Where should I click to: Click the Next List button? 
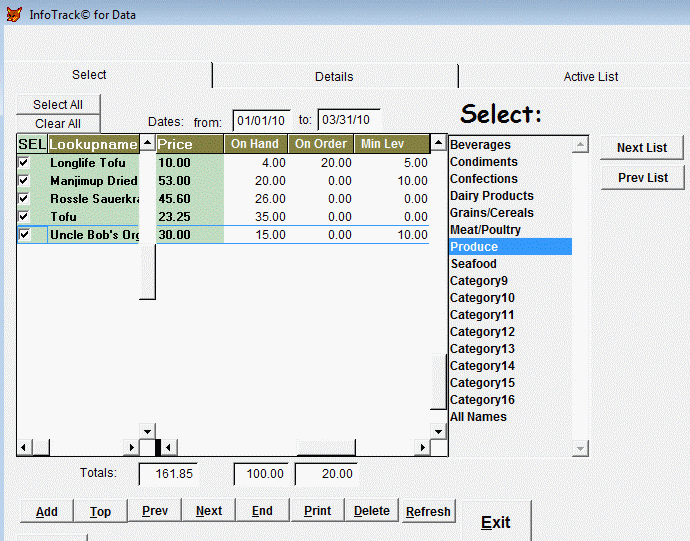[642, 148]
